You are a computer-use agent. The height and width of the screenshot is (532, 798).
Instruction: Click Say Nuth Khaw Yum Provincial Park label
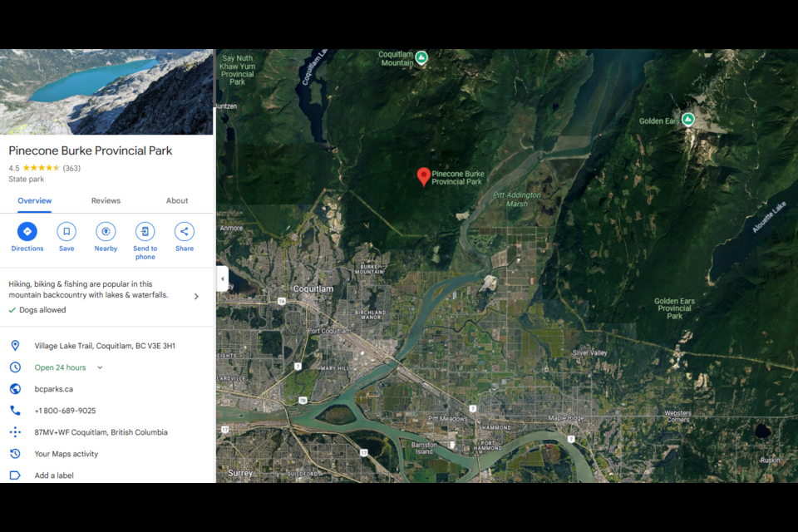(237, 70)
